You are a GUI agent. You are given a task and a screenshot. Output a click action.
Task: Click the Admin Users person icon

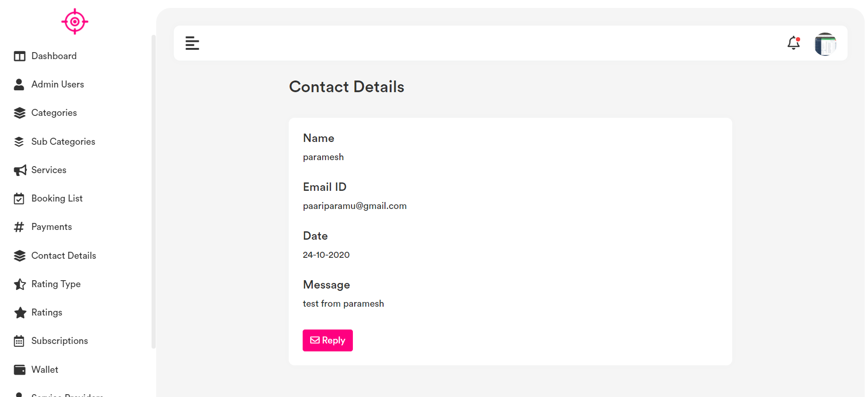tap(19, 85)
